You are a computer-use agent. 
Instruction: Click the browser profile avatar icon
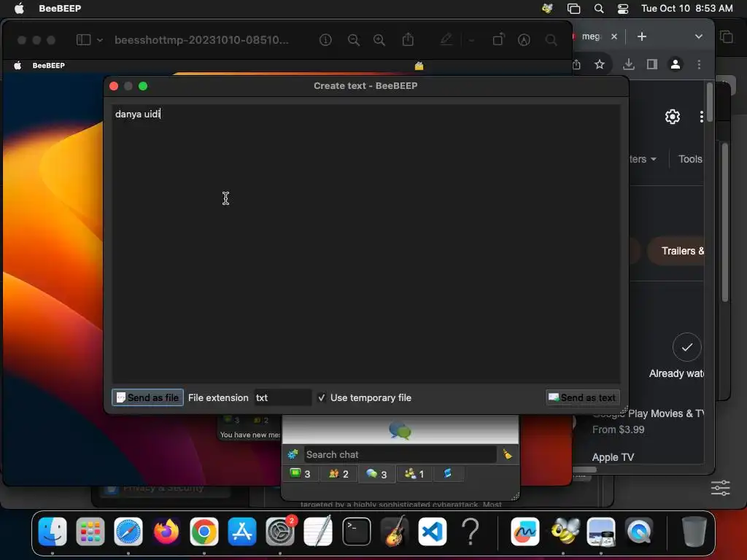(676, 64)
